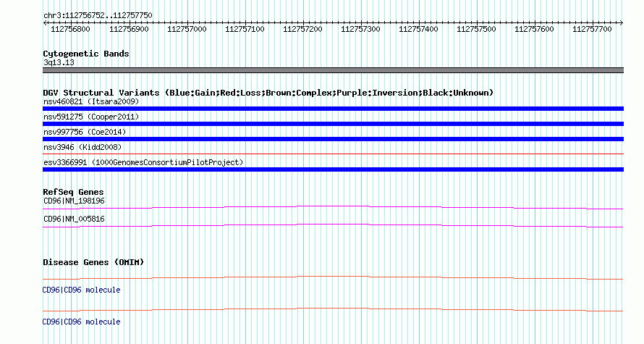Select the CD96|NM_005816 transcript label
This screenshot has width=644, height=344.
click(74, 219)
